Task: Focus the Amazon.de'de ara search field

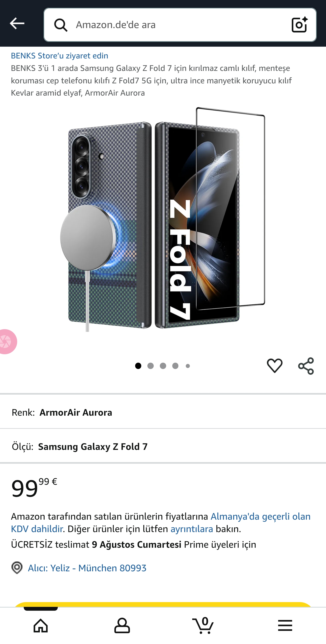Action: (x=180, y=25)
